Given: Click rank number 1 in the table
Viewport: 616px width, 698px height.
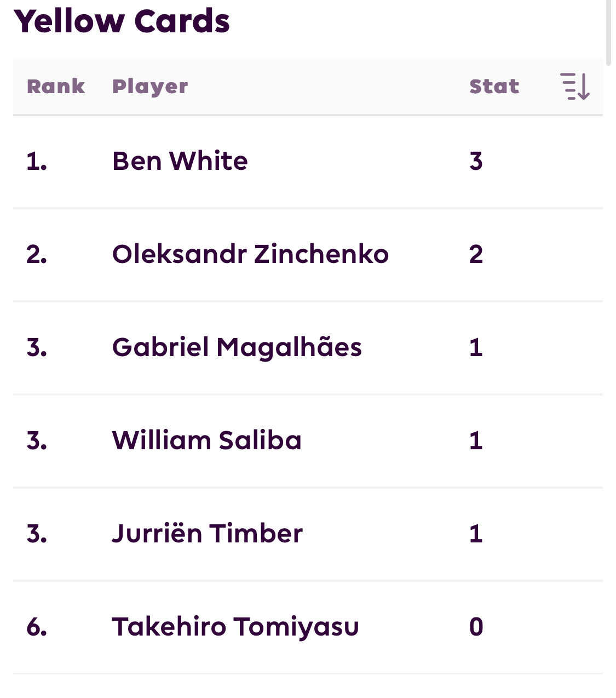Looking at the screenshot, I should 37,161.
